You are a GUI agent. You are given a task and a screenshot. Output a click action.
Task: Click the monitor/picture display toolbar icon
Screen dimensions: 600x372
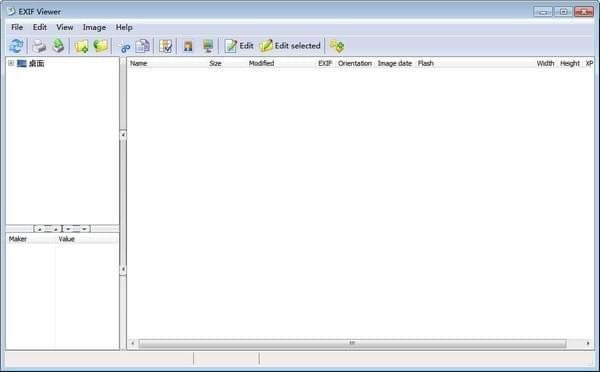click(208, 46)
